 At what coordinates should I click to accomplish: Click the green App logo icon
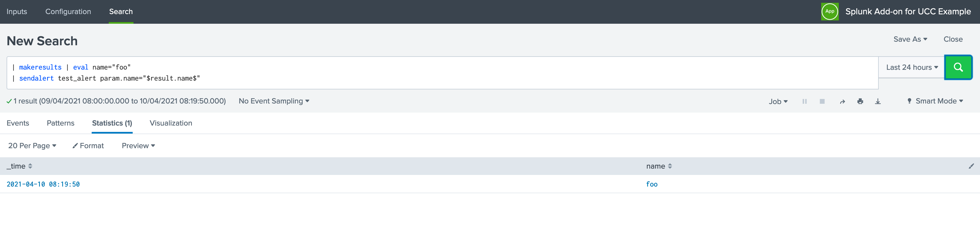[x=829, y=11]
